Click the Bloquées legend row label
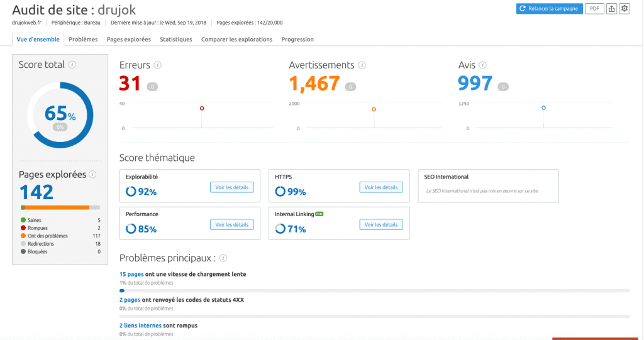 click(37, 251)
